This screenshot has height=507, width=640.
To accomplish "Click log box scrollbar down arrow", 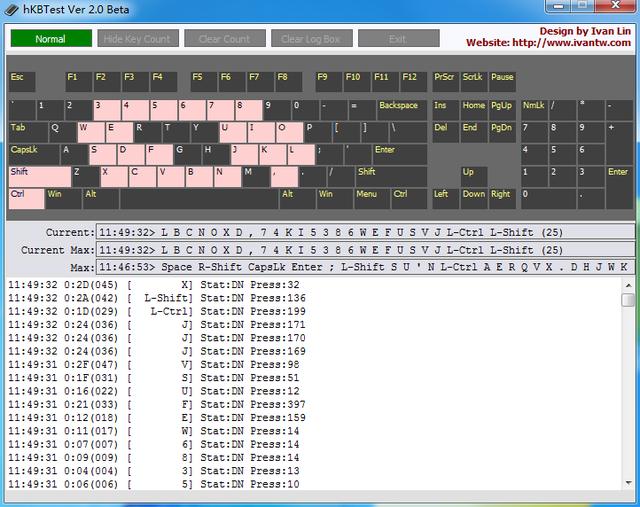I will pyautogui.click(x=628, y=483).
